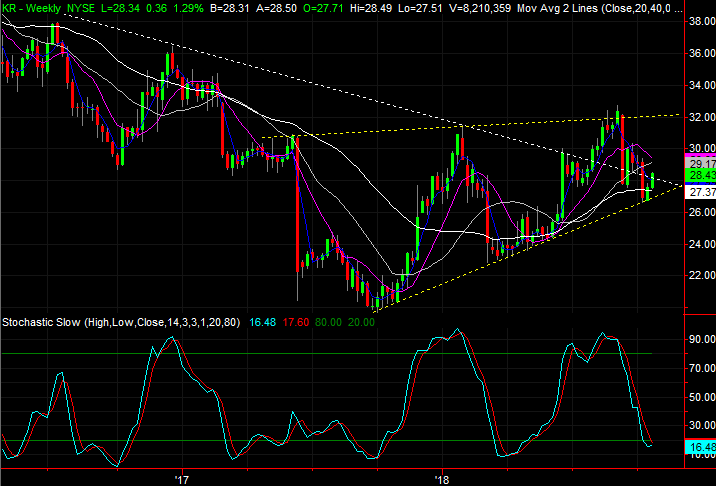
Task: Click the 22.00 price axis label
Action: click(x=700, y=276)
